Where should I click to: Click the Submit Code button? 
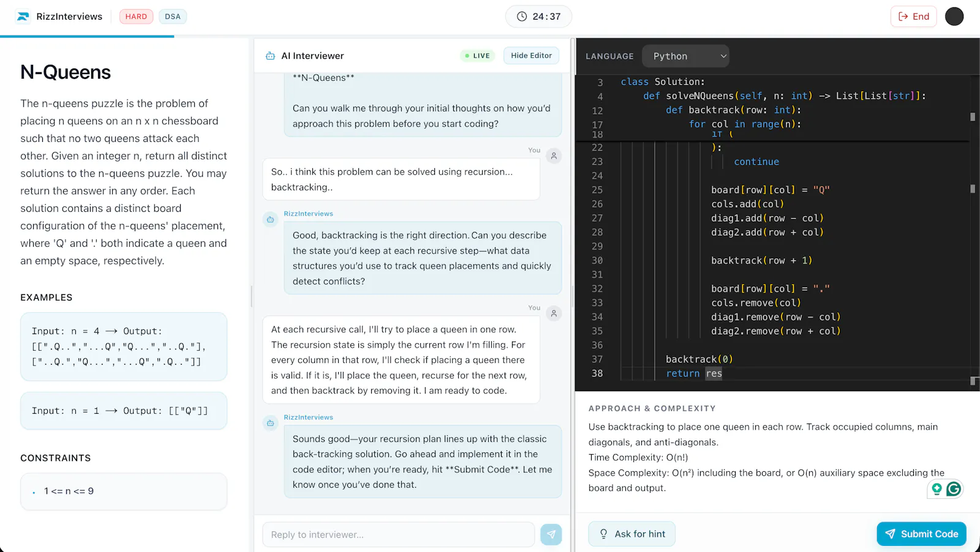point(921,534)
